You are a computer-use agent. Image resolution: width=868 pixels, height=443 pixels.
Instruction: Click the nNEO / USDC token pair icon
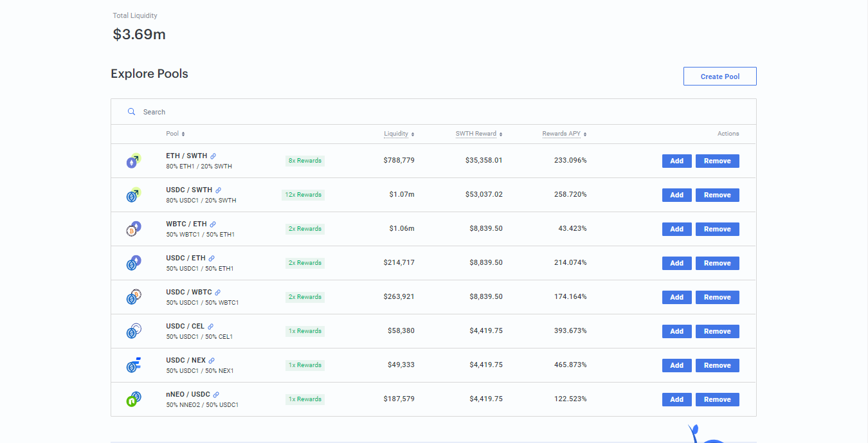point(133,399)
